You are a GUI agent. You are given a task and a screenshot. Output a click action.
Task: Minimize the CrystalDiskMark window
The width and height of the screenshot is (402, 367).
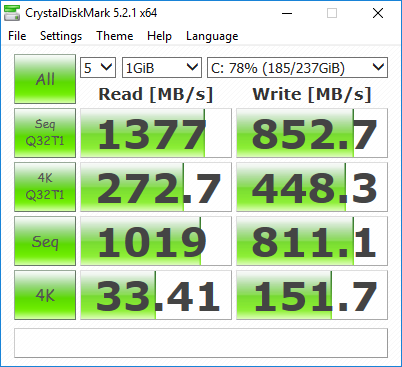287,13
